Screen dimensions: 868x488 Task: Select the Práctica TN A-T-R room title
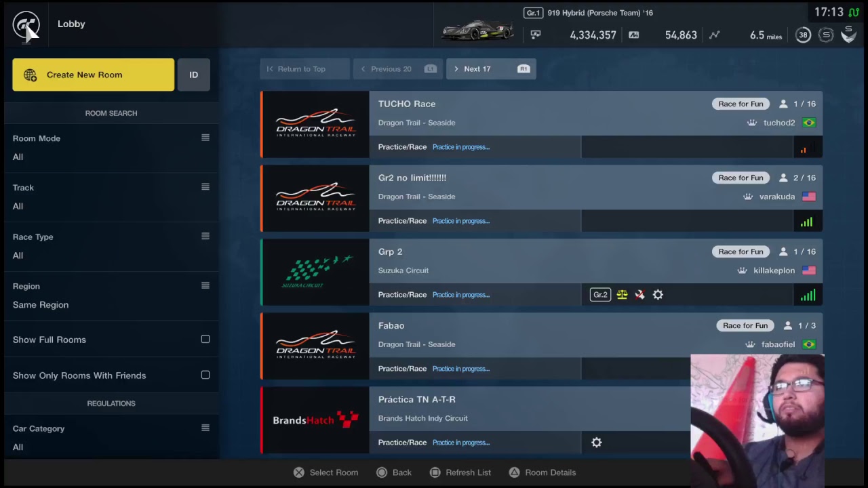click(417, 399)
